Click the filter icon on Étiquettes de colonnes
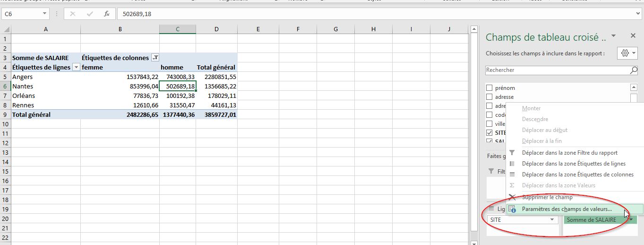The image size is (644, 245). click(155, 58)
